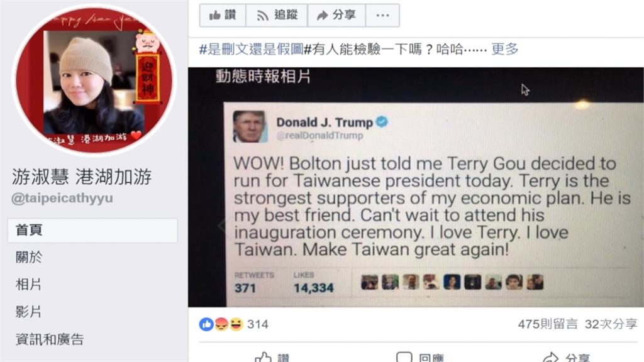Click the laughing haha reaction icon
The height and width of the screenshot is (362, 644).
(x=236, y=324)
